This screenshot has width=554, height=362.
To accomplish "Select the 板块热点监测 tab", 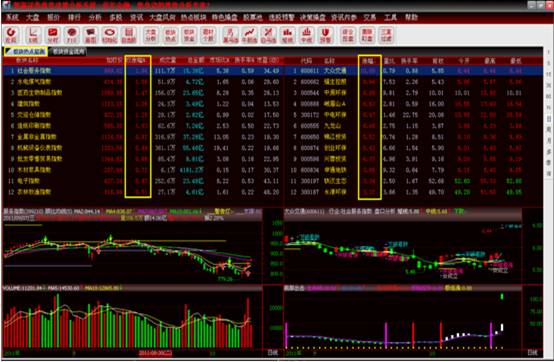I will [x=26, y=52].
